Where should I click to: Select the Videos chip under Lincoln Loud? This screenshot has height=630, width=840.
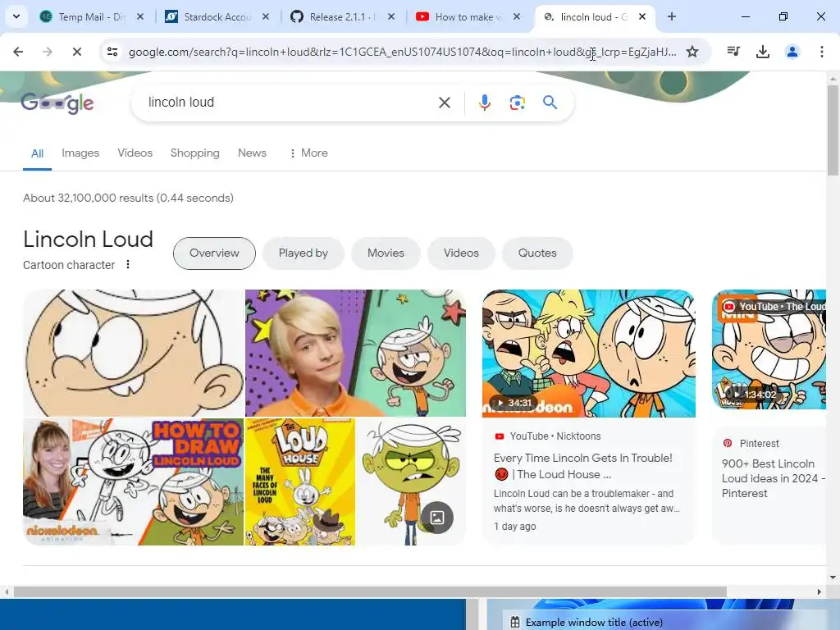[x=461, y=253]
